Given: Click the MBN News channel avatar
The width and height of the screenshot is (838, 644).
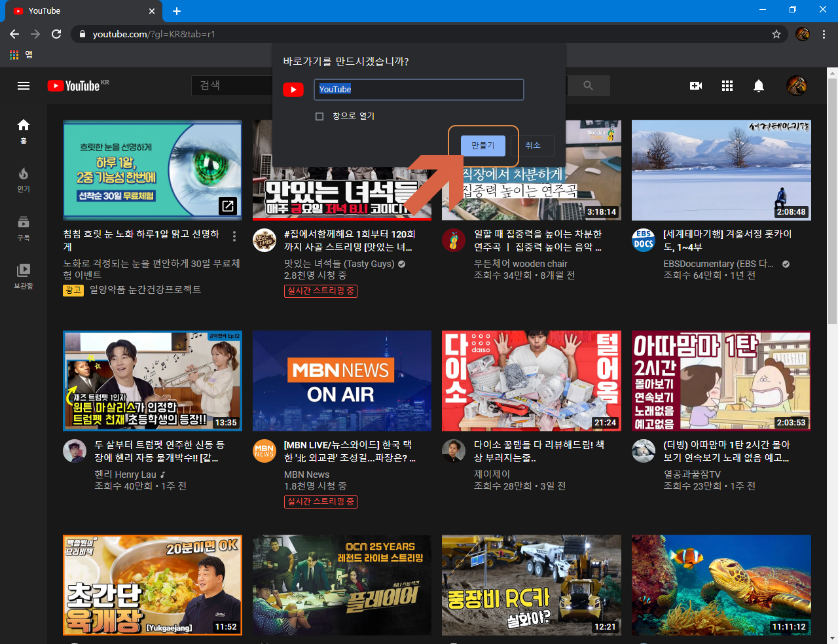Looking at the screenshot, I should pos(264,451).
